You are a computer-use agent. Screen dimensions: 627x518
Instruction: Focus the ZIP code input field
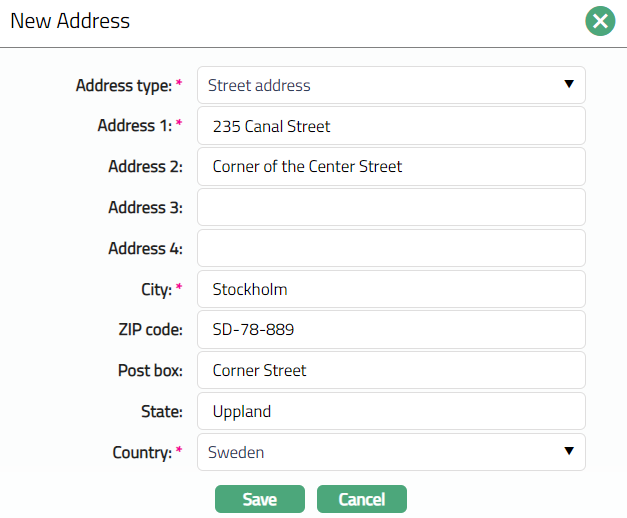[391, 330]
